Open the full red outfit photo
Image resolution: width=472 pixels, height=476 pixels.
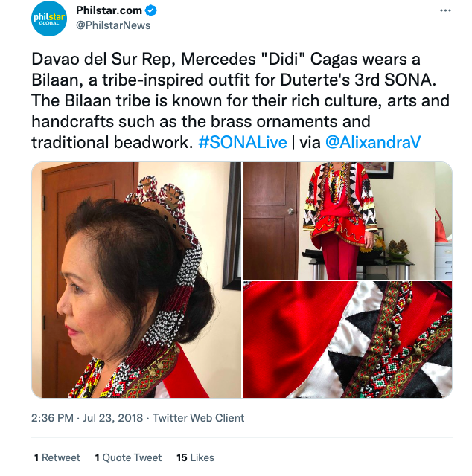348,220
